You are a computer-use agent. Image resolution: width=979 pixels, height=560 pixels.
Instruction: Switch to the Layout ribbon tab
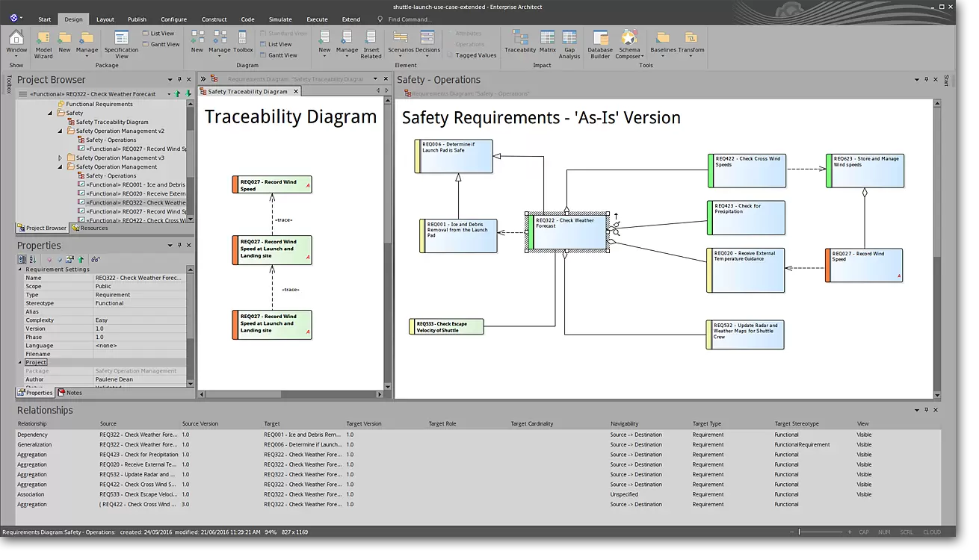[105, 19]
